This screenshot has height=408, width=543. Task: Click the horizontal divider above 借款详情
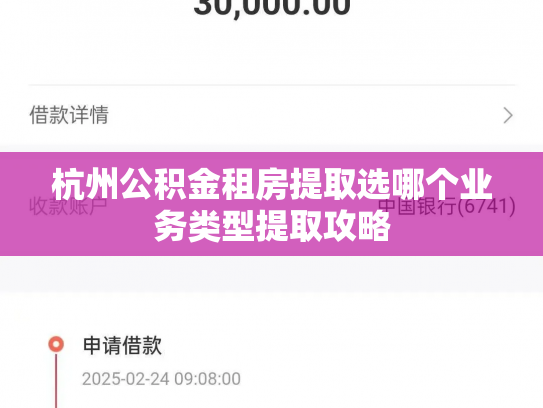pos(272,85)
